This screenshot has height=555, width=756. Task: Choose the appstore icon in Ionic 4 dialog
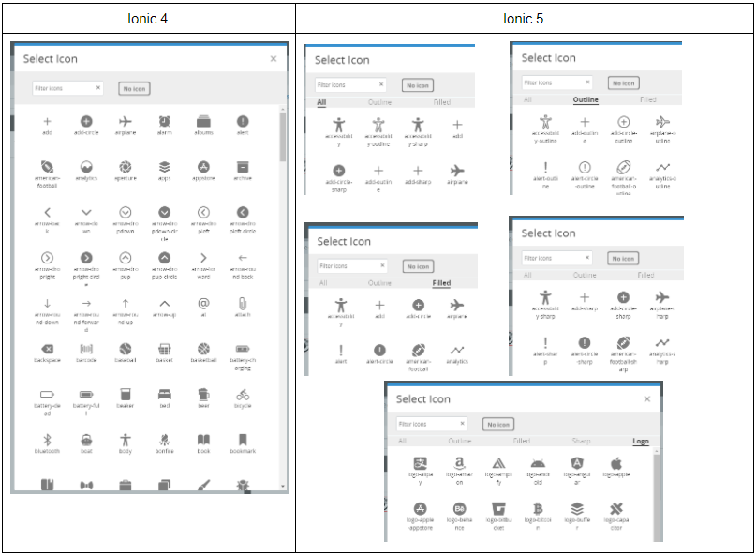tap(203, 167)
